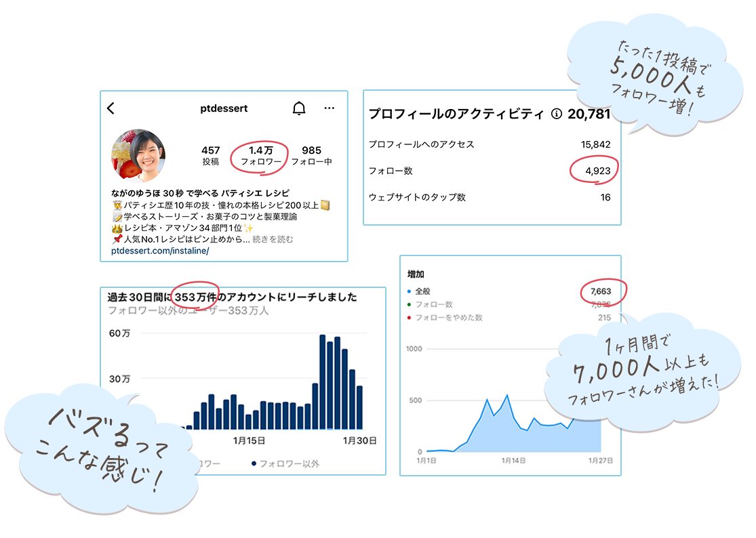This screenshot has width=756, height=538.
Task: Click the info icon beside プロフィールのアクティビティ
Action: coord(557,115)
